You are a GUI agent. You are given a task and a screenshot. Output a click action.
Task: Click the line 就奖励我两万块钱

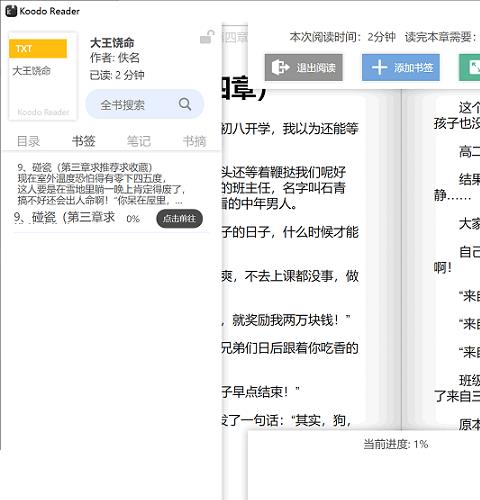(288, 320)
